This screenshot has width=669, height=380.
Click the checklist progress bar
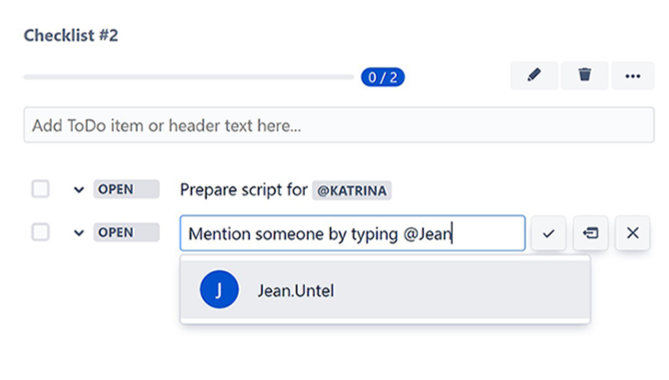189,77
